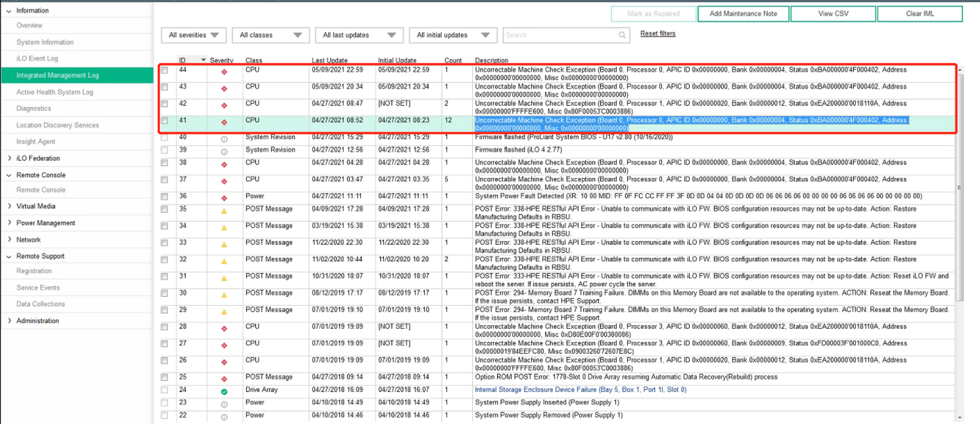Go to iLO Event Log
This screenshot has height=424, width=980.
point(37,58)
